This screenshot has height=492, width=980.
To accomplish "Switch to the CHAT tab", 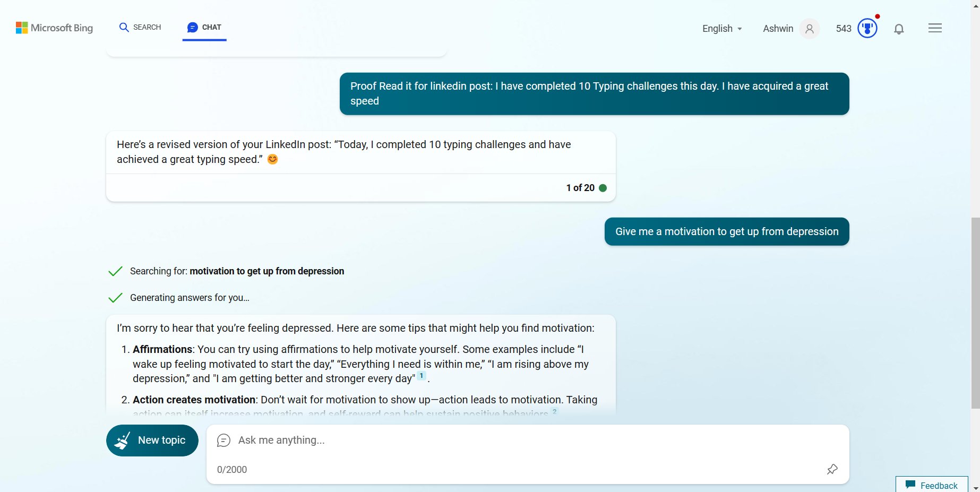I will [x=204, y=27].
